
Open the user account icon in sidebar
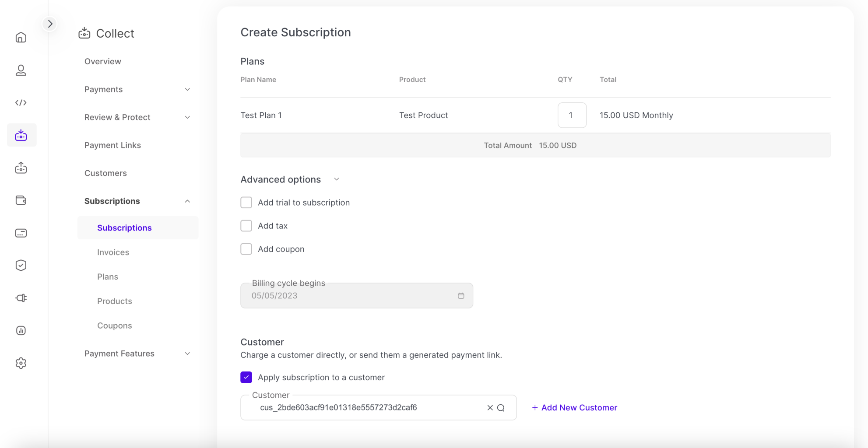pos(21,70)
